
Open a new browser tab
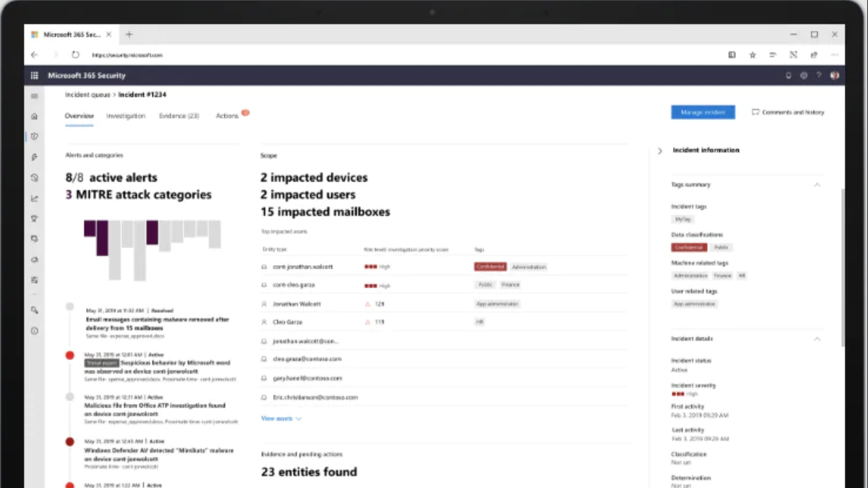[x=129, y=34]
